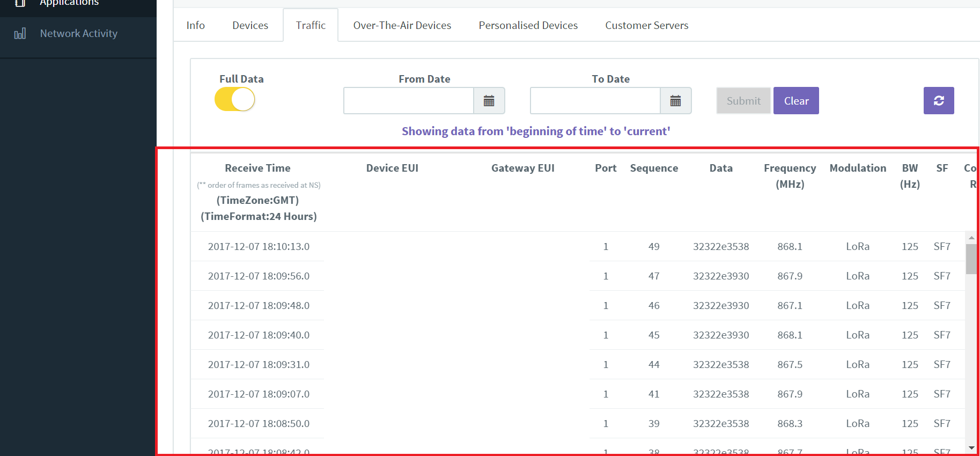Click data 32322e3930 in sequence 47 row
980x456 pixels.
pos(721,276)
